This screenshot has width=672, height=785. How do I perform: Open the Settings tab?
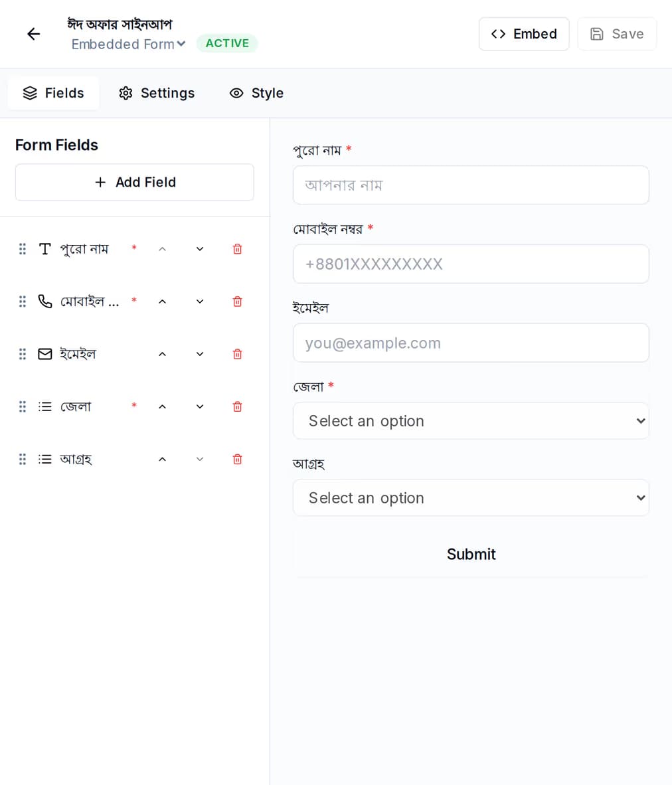coord(157,93)
